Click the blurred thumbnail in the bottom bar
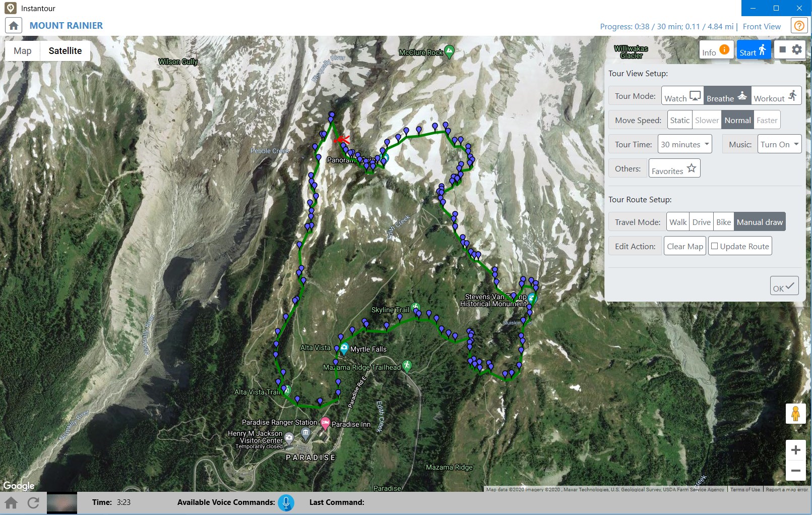Image resolution: width=812 pixels, height=515 pixels. point(62,503)
